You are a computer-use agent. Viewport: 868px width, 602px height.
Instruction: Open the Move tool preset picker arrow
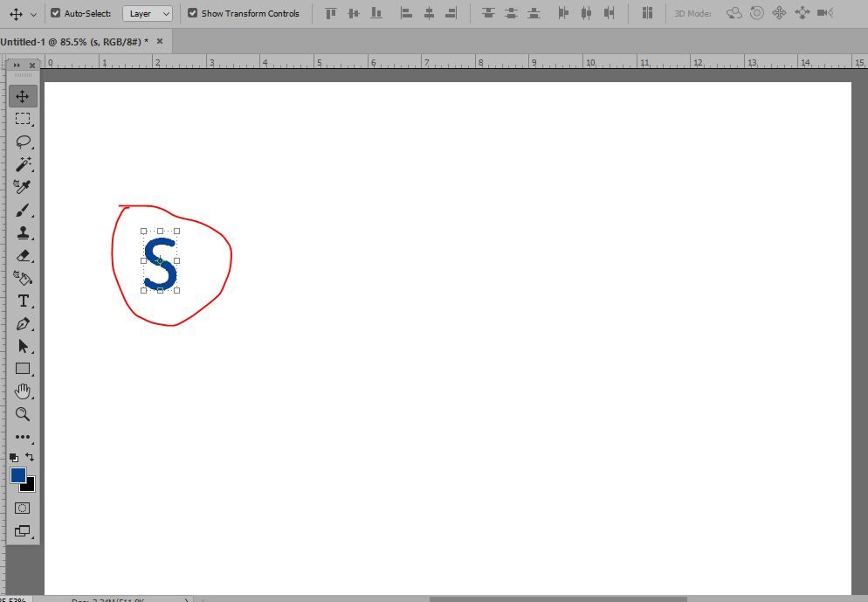click(x=33, y=14)
